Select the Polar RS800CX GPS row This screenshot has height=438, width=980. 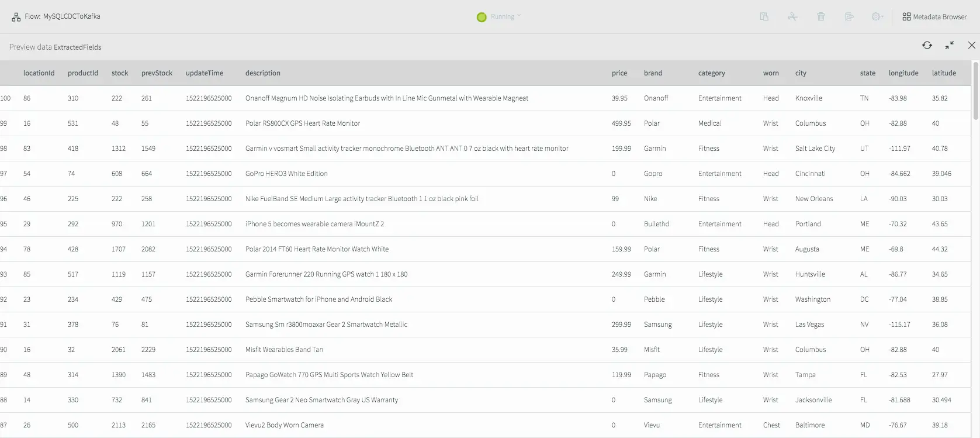pos(302,123)
